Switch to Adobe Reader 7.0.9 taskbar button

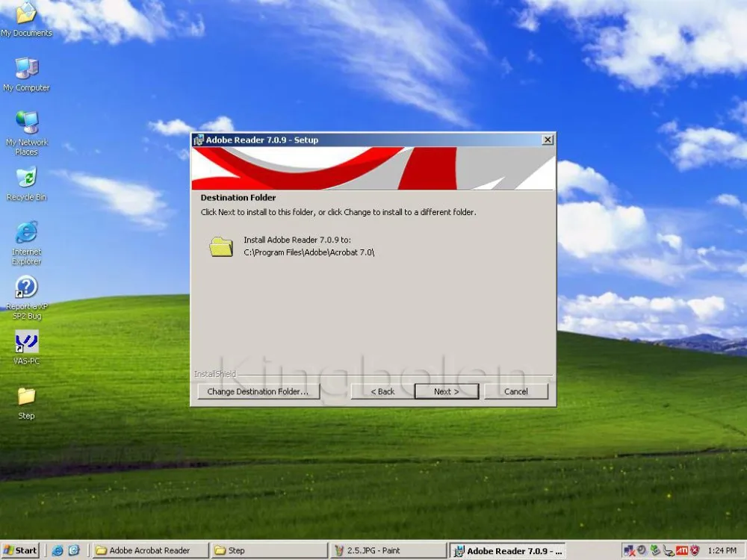coord(508,550)
